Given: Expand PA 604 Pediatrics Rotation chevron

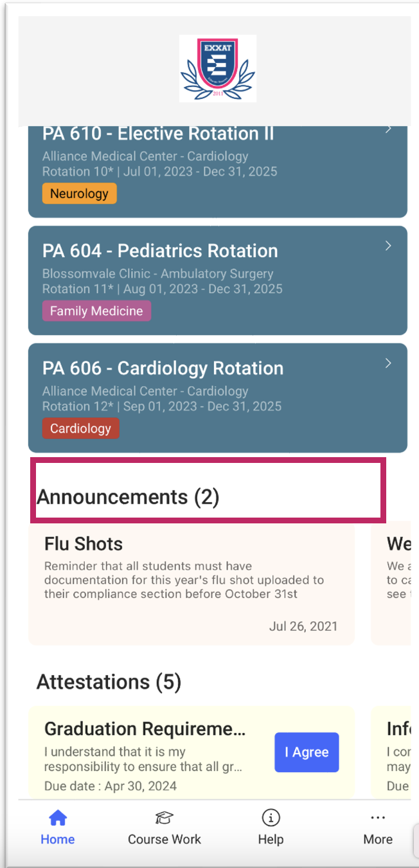Looking at the screenshot, I should 388,246.
